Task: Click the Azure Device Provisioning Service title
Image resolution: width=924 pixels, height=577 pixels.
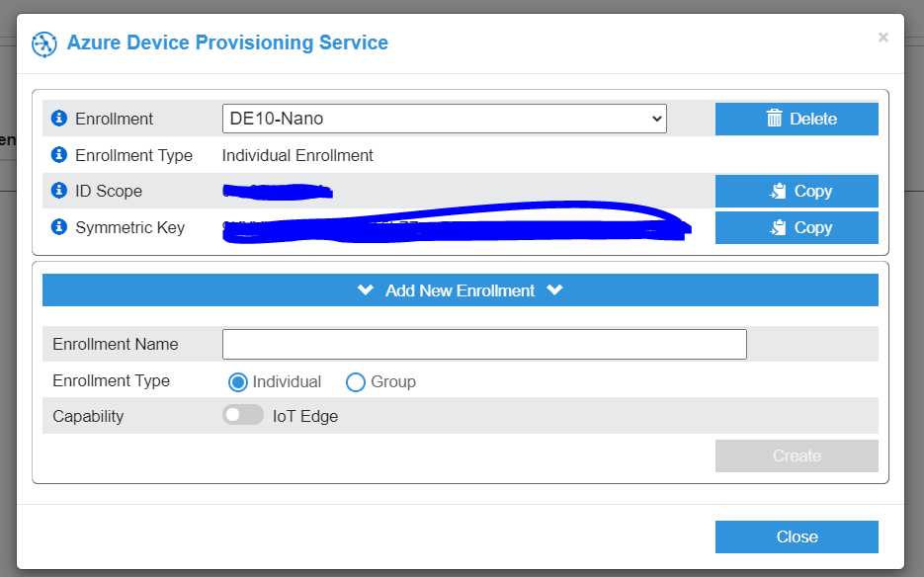Action: pyautogui.click(x=227, y=43)
